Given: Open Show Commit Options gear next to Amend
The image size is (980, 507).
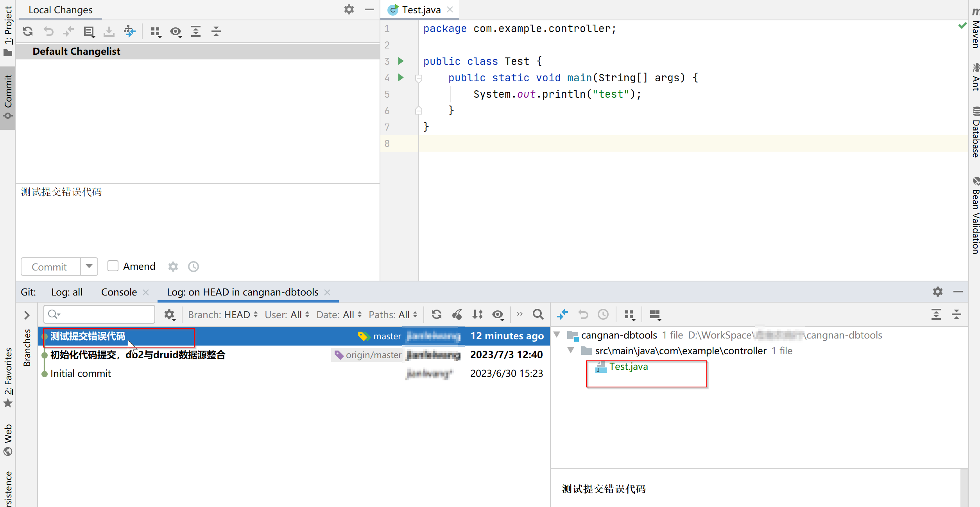Looking at the screenshot, I should click(173, 267).
